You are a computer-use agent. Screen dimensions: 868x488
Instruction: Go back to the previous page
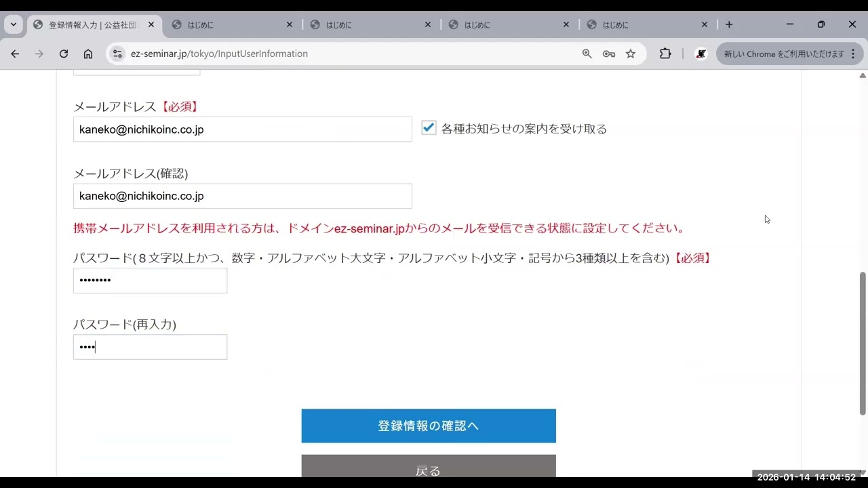click(x=15, y=54)
